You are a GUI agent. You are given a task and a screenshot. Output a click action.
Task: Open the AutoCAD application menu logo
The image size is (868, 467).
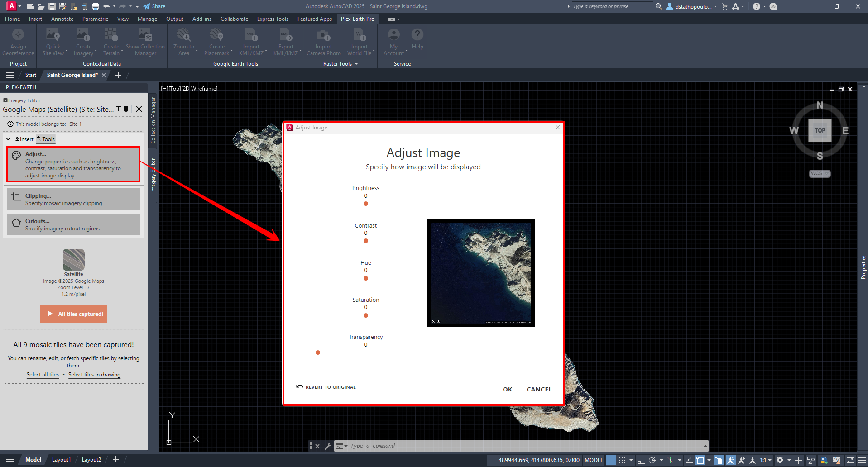pos(12,6)
